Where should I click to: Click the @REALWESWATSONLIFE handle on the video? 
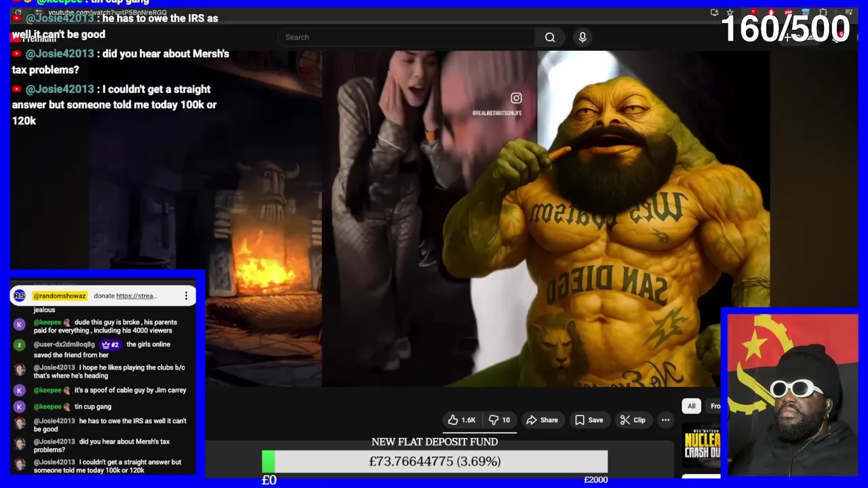click(x=497, y=113)
